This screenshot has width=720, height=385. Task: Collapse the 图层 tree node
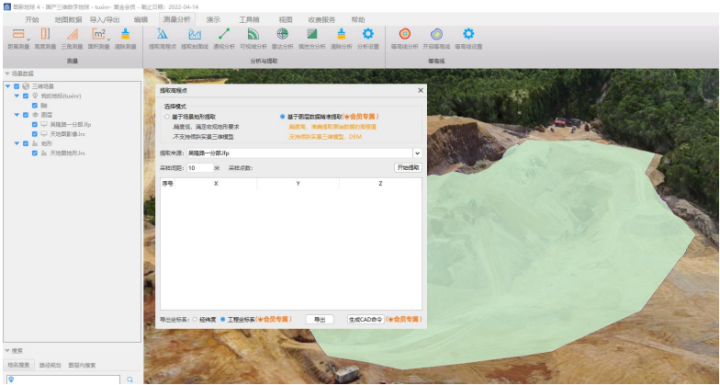pos(17,115)
